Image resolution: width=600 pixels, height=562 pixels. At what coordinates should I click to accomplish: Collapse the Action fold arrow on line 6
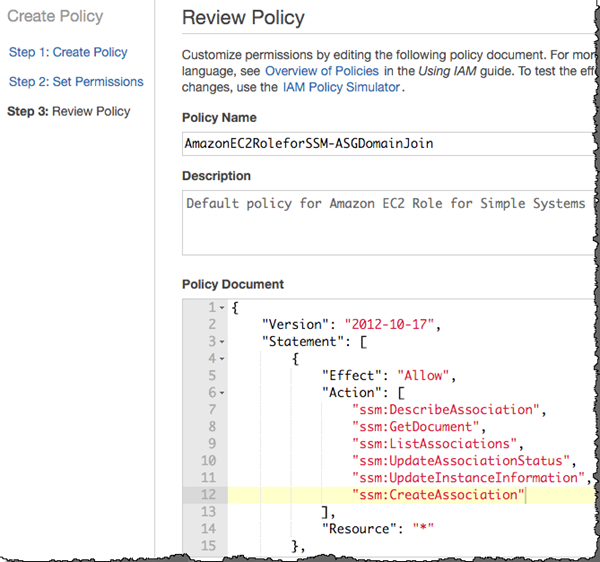[222, 393]
